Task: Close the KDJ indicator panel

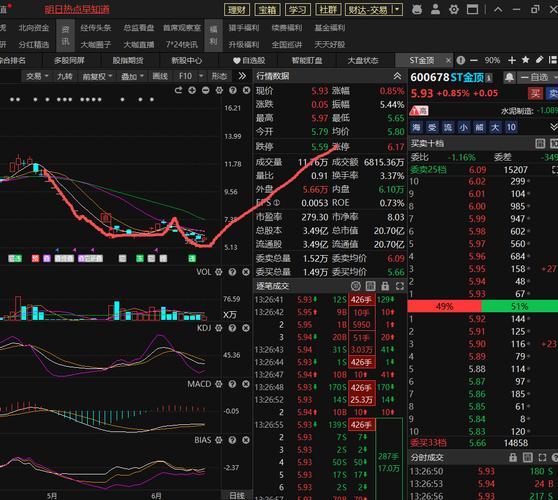Action: tap(246, 328)
